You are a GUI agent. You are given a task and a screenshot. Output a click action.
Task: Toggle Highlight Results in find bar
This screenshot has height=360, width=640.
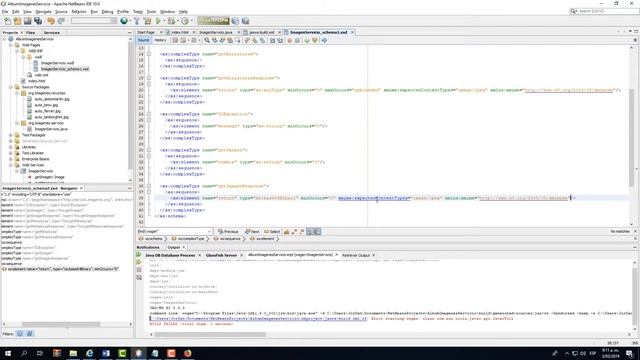[x=309, y=231]
